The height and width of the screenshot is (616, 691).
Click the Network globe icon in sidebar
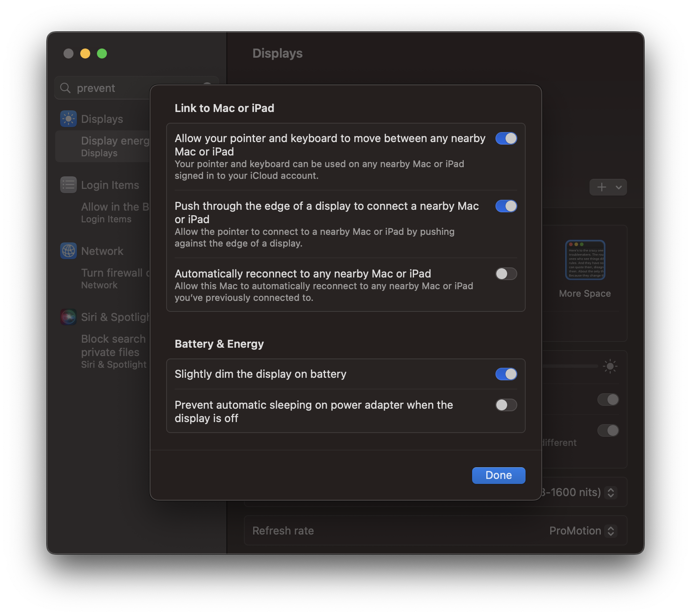[x=69, y=251]
